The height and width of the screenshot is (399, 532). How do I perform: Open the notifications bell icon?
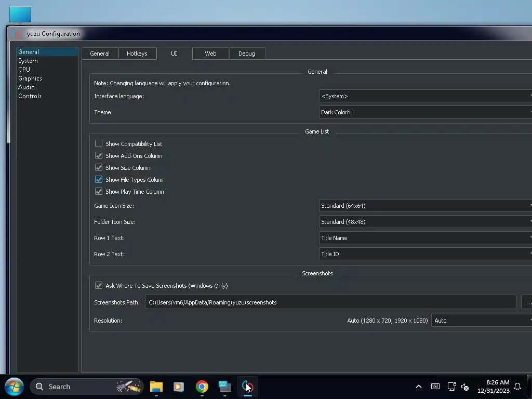point(517,387)
